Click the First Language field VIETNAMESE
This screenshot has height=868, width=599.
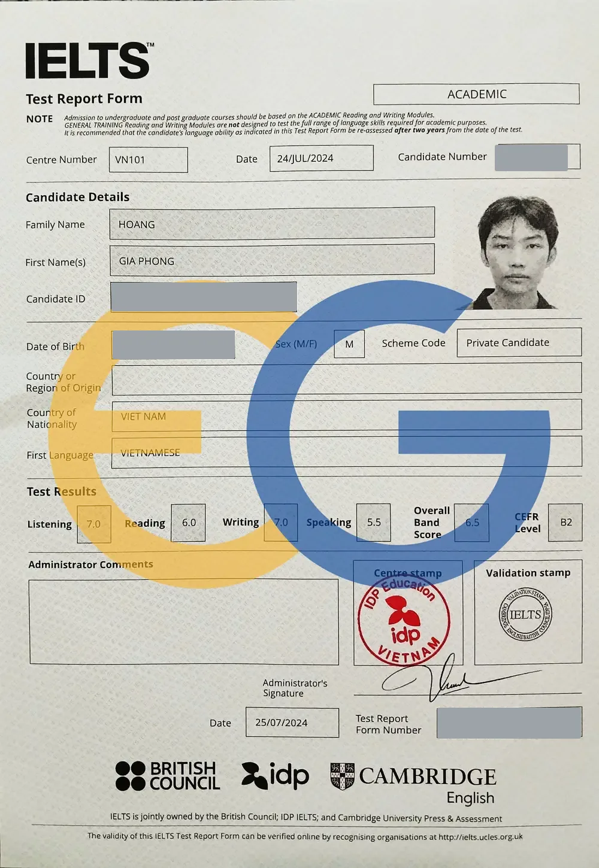(346, 452)
